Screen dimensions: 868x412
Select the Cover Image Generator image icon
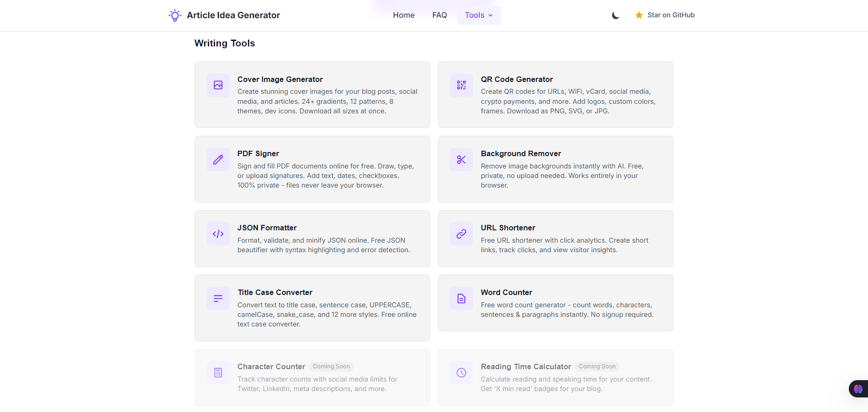[218, 85]
